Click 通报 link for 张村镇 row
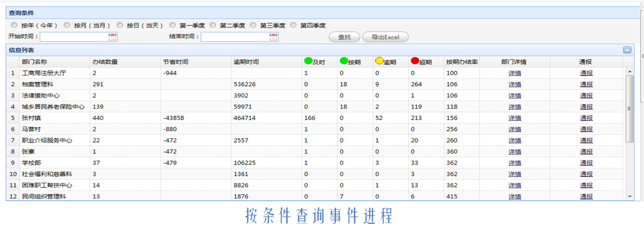 [x=586, y=118]
